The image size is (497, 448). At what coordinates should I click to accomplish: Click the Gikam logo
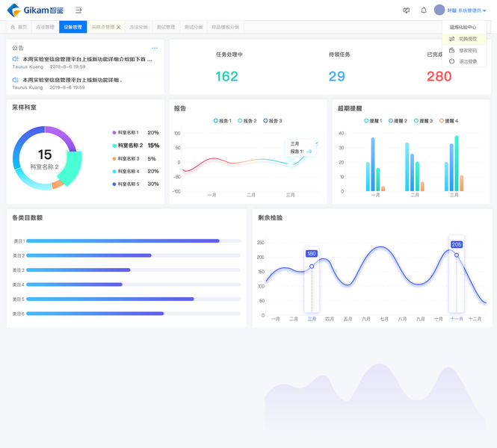click(x=35, y=10)
